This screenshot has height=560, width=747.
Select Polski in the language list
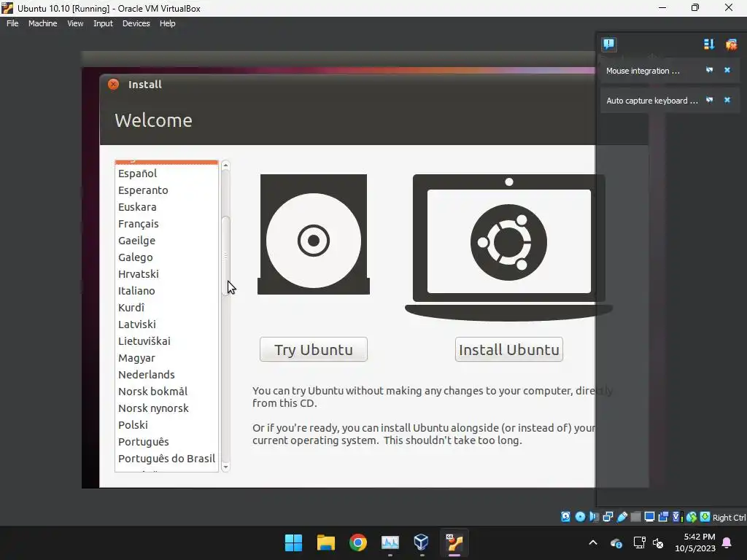(166, 425)
